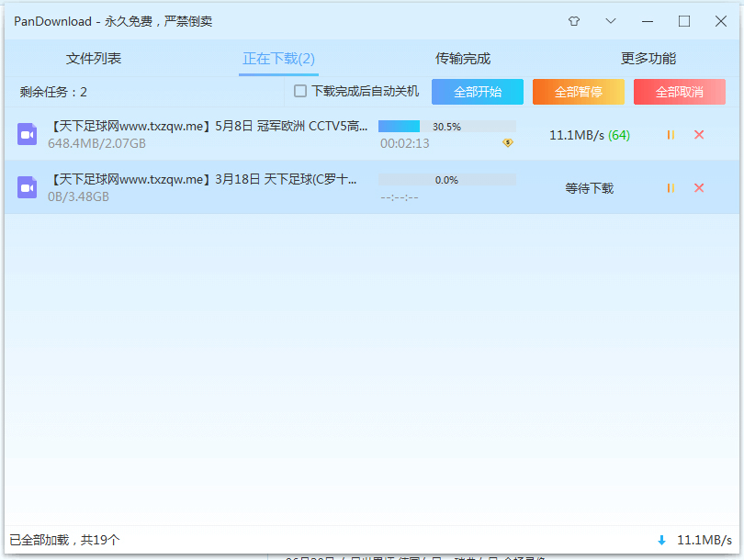Click video file icon of 5月8日 download
Viewport: 744px width, 560px height.
27,134
